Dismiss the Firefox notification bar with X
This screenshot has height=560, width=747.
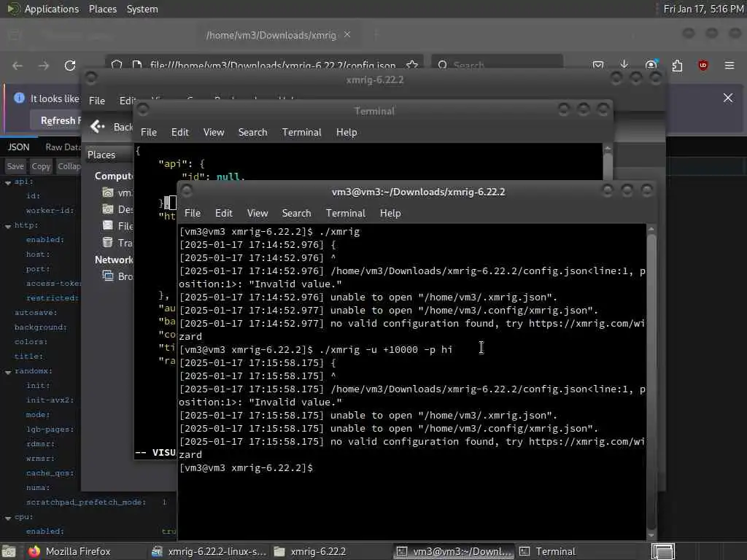(x=728, y=98)
